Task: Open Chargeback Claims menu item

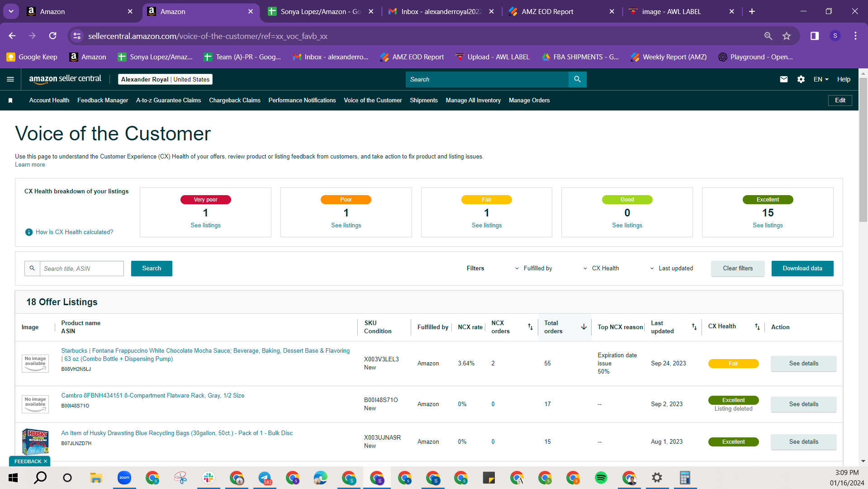Action: [235, 101]
